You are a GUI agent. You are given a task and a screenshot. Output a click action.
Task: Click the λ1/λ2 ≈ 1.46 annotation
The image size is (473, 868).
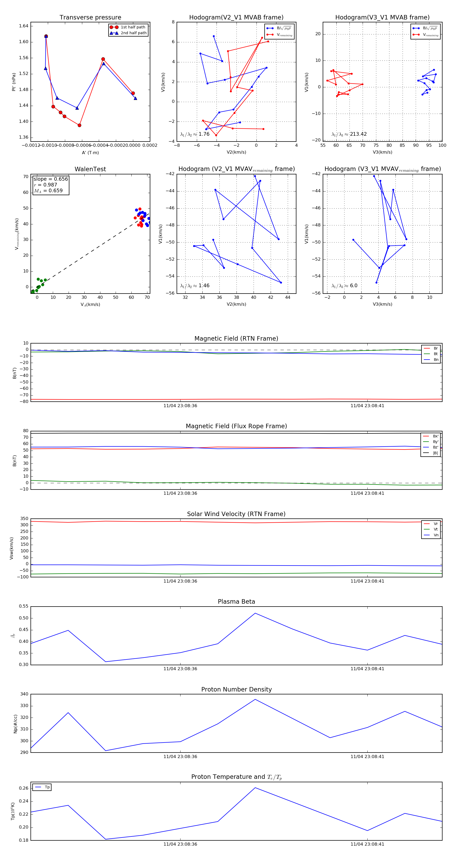pyautogui.click(x=194, y=286)
